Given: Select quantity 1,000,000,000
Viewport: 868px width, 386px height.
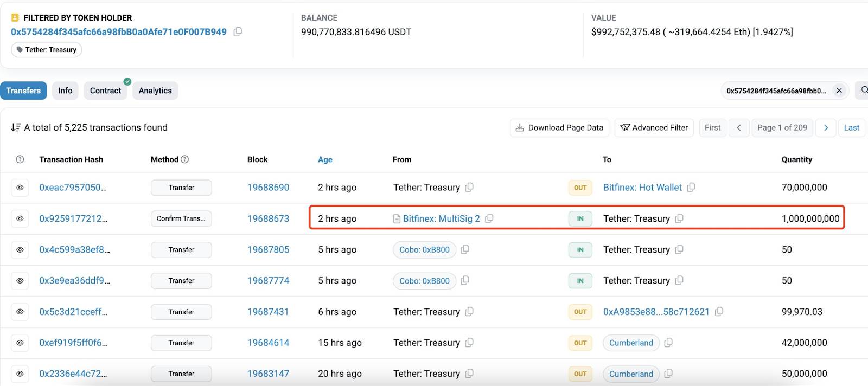Looking at the screenshot, I should (810, 218).
